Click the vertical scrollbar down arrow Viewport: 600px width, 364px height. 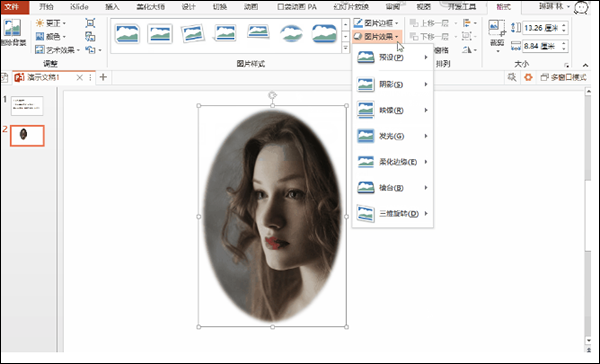[x=589, y=340]
